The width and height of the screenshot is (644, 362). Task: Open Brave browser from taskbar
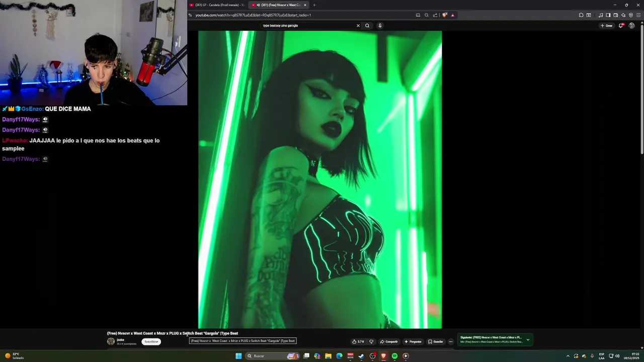pyautogui.click(x=383, y=356)
